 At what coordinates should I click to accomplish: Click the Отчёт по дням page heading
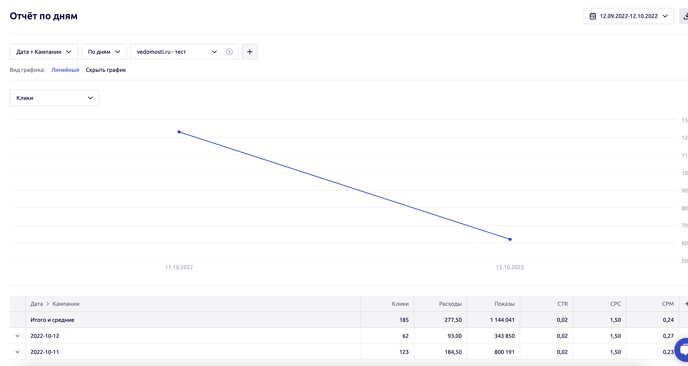[43, 16]
